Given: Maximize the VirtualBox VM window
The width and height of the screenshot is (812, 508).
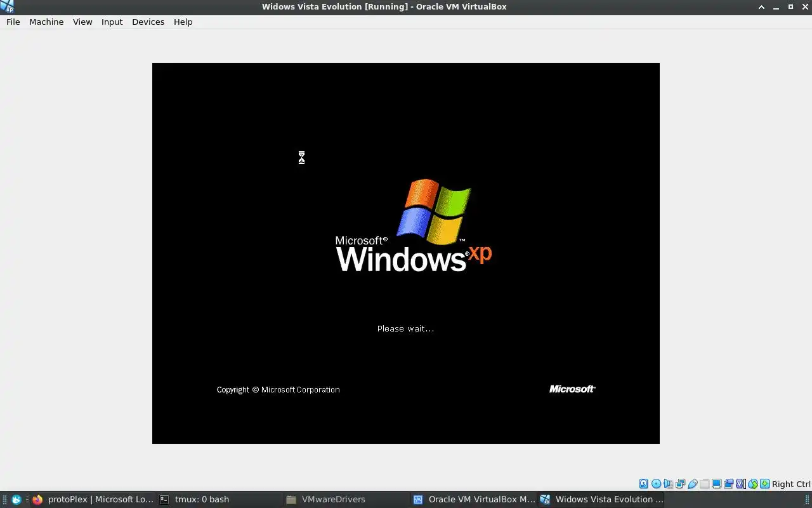Looking at the screenshot, I should click(790, 6).
